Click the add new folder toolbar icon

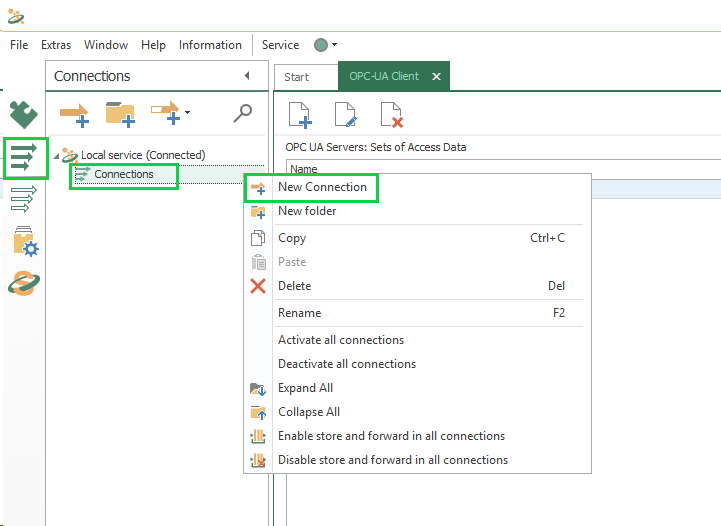point(120,114)
